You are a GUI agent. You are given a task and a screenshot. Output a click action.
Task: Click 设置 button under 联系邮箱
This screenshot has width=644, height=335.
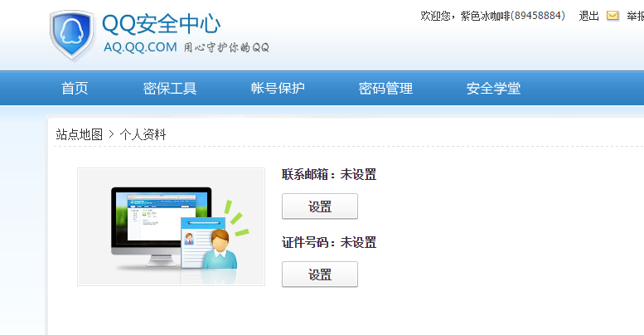click(x=320, y=206)
